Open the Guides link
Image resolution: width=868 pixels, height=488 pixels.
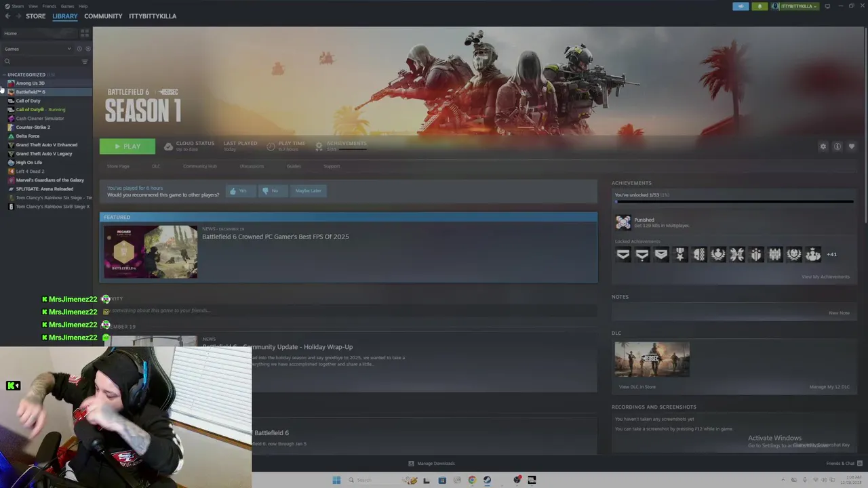[x=294, y=166]
